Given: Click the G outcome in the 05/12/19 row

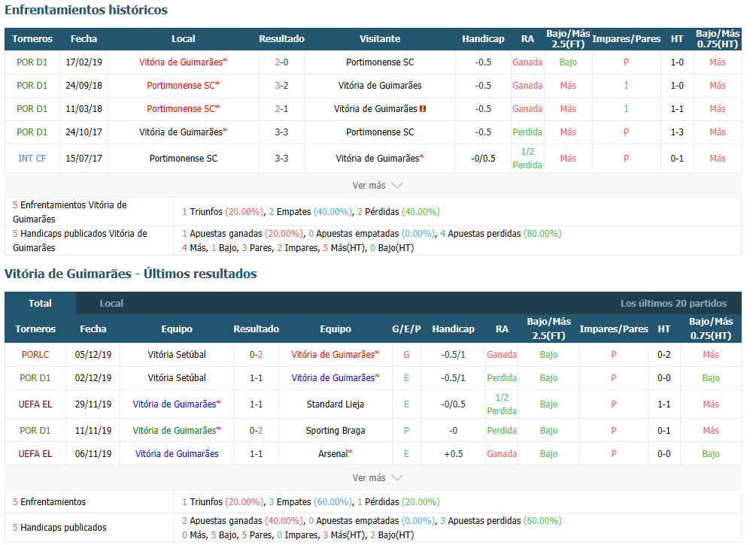Looking at the screenshot, I should [406, 355].
